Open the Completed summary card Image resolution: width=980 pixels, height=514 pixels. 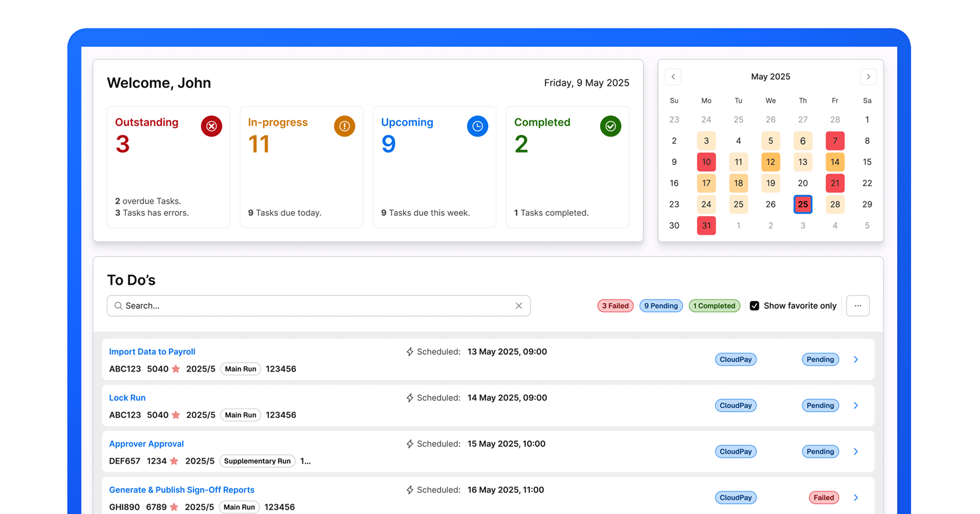pos(567,167)
